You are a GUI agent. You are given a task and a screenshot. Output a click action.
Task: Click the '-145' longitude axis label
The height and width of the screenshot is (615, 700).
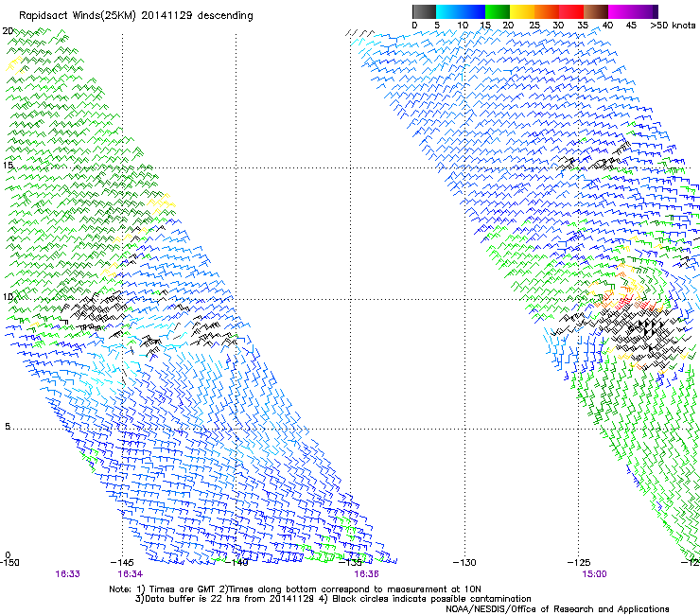coord(122,562)
